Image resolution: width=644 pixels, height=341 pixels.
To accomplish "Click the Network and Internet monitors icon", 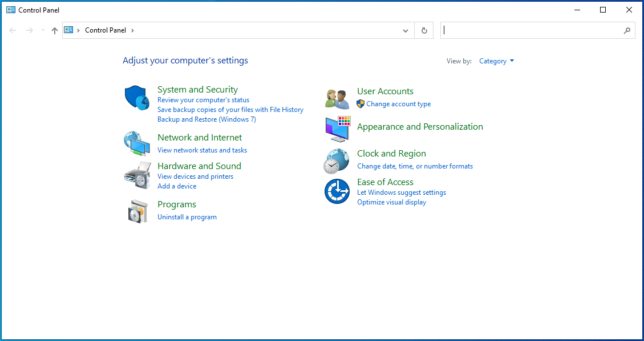I will coord(136,143).
